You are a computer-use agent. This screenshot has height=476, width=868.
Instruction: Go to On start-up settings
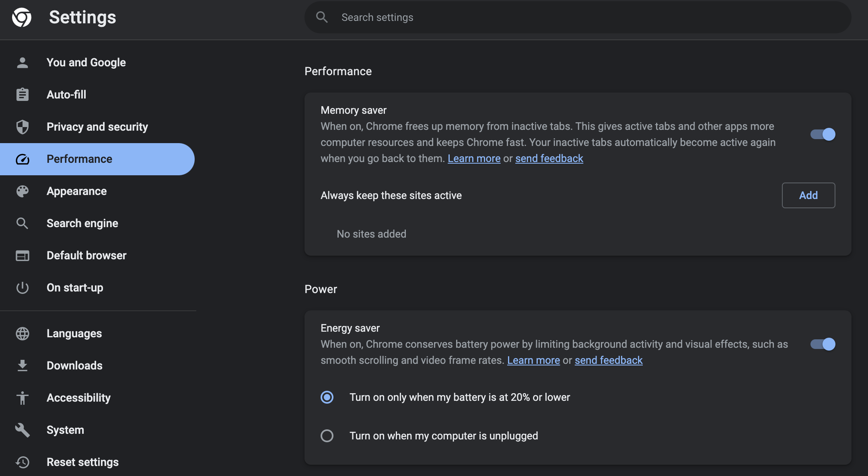tap(97, 288)
